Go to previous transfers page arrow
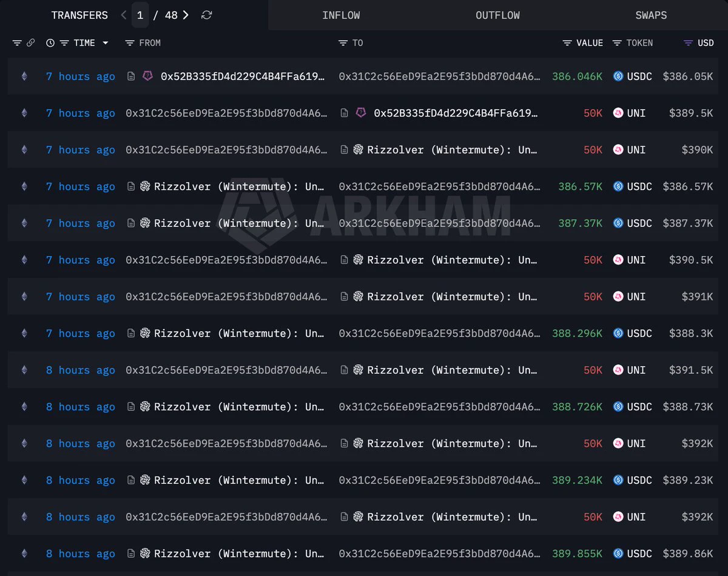Image resolution: width=728 pixels, height=576 pixels. (x=124, y=15)
